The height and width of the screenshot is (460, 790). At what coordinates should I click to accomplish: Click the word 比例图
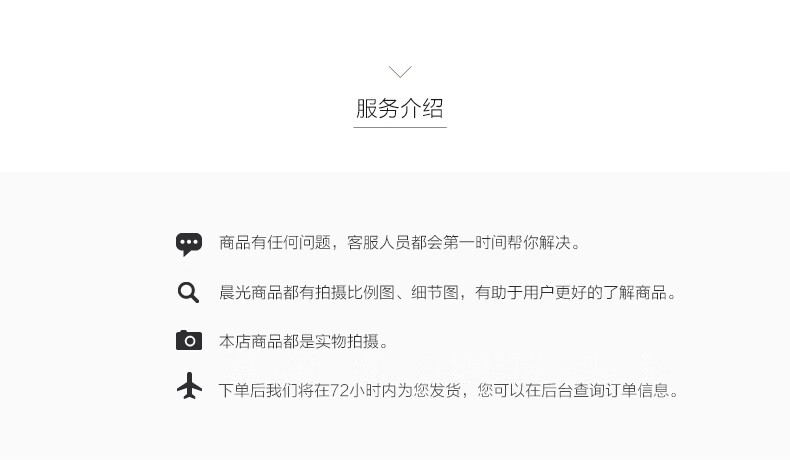(371, 292)
